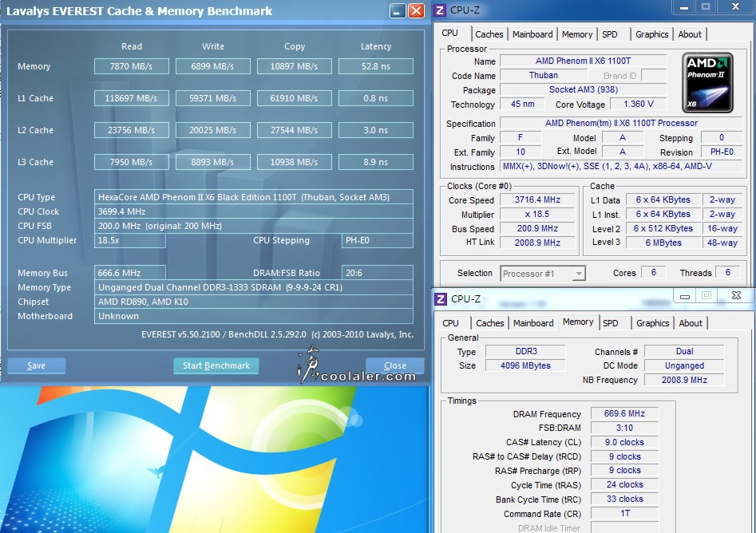This screenshot has height=533, width=756.
Task: Select Memory tab in lower CPU-Z window
Action: point(578,322)
